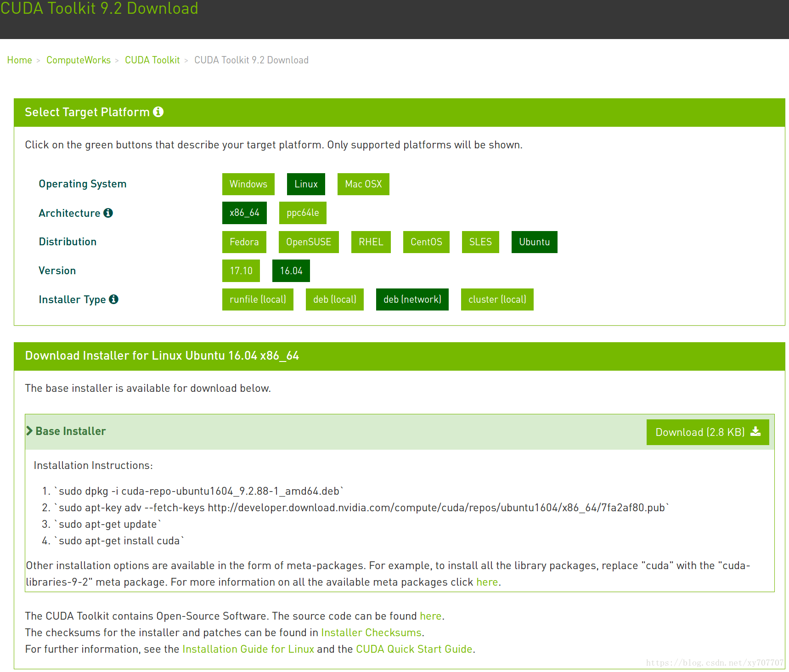
Task: Pick the OpenSUSE distribution
Action: click(x=309, y=242)
